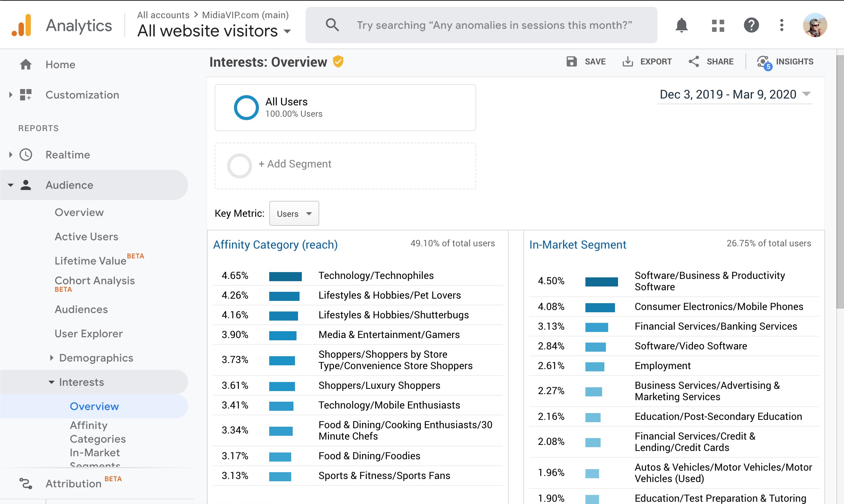Click the Affinity Category (reach) link

pyautogui.click(x=275, y=245)
